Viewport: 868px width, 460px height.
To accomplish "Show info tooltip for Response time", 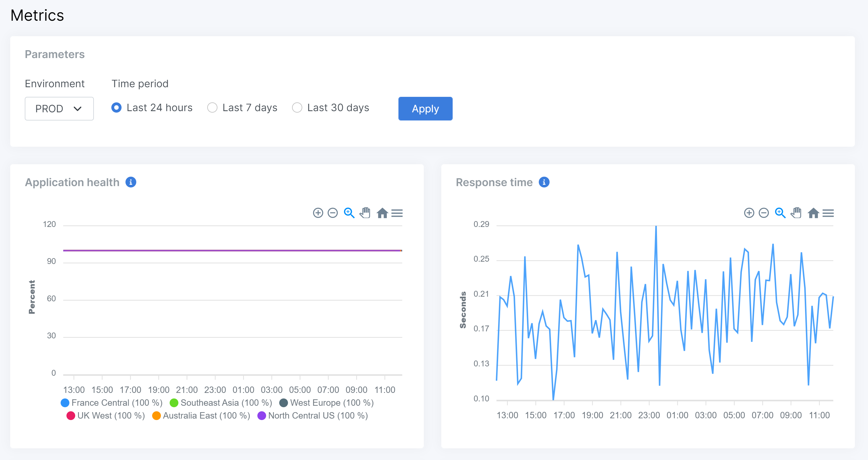I will click(544, 182).
